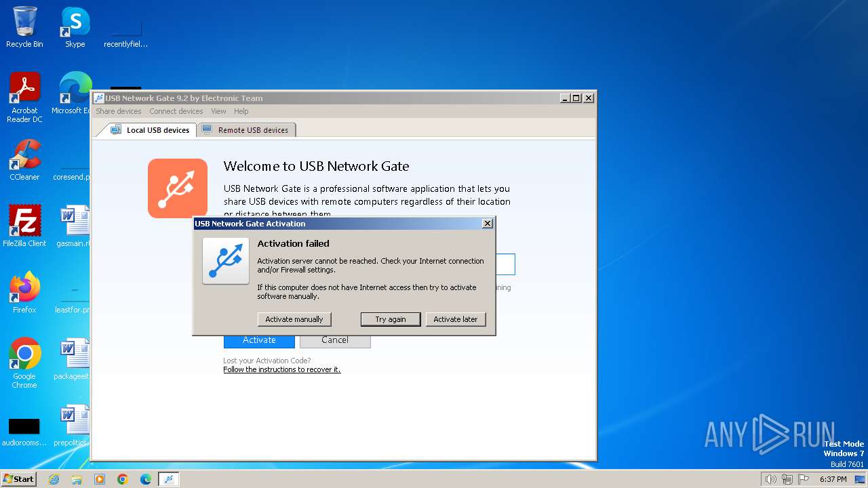Click the Activate manually button
Viewport: 868px width, 488px height.
pyautogui.click(x=294, y=319)
